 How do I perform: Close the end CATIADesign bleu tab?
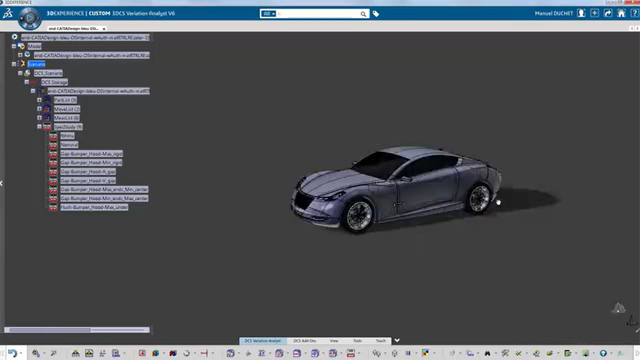click(104, 29)
